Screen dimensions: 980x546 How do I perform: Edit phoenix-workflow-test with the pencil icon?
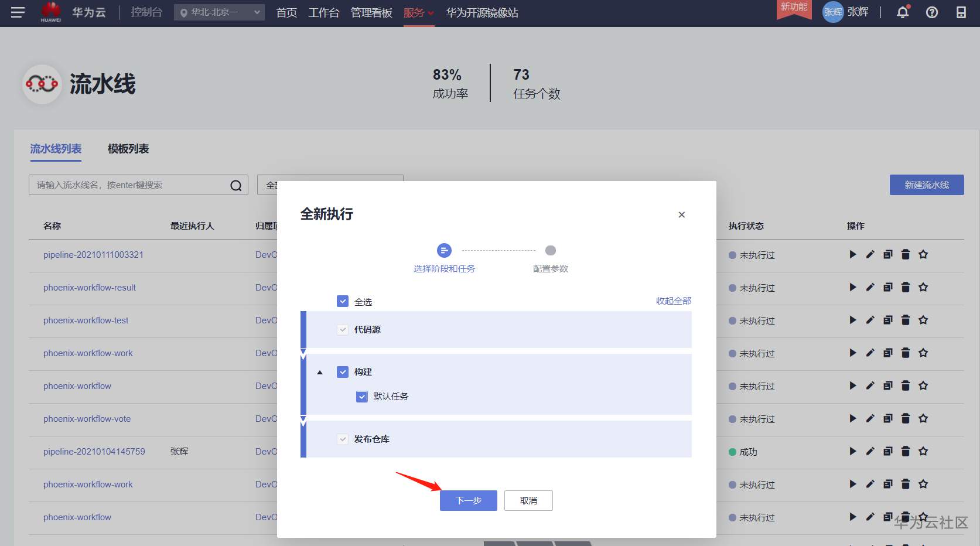[x=870, y=320]
